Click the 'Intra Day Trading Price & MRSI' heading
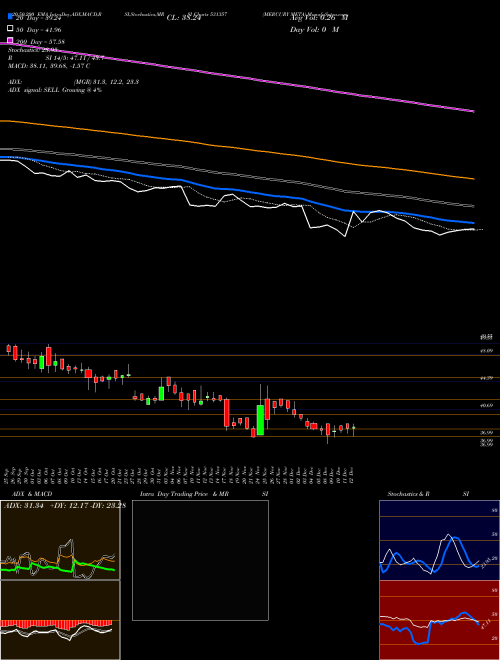The width and height of the screenshot is (500, 660). tap(204, 494)
